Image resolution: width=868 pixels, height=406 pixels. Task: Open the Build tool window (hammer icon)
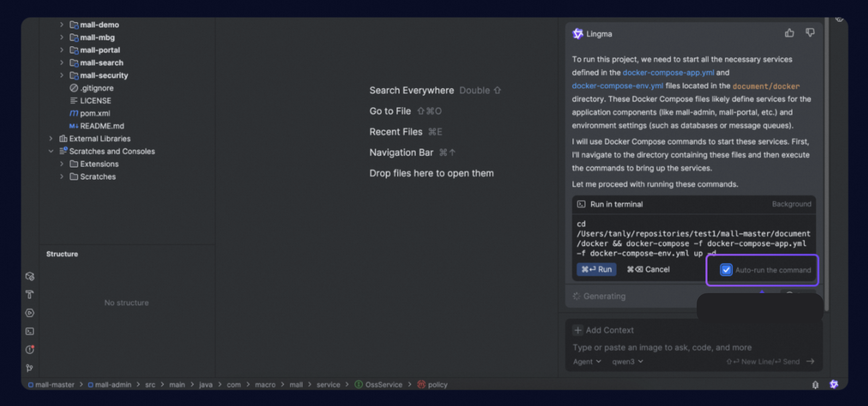30,294
